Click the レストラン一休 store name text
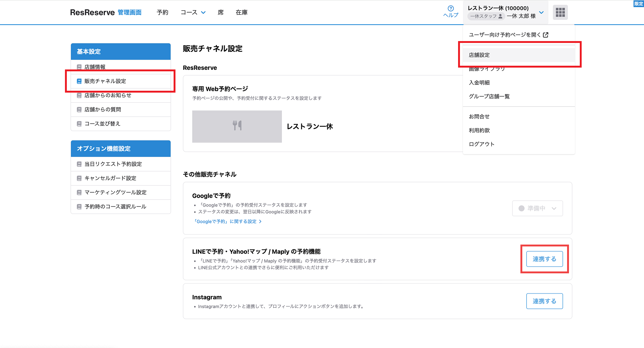Screen dimensions: 644x348 [310, 127]
